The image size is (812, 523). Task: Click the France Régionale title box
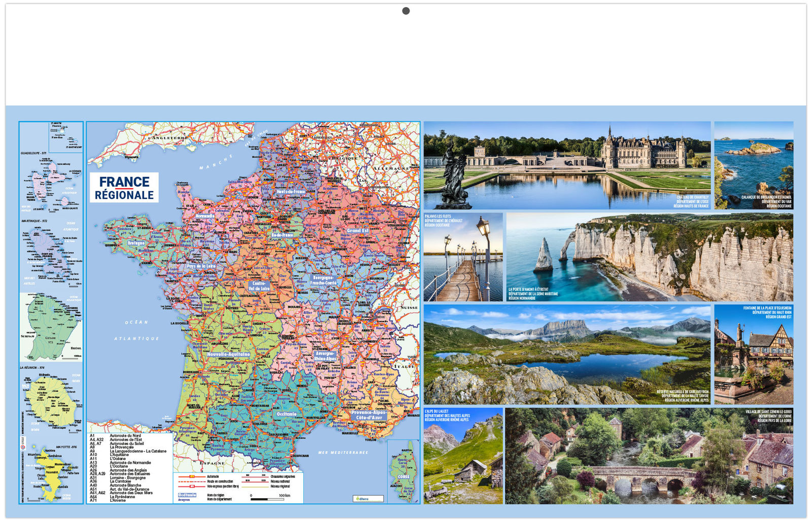pyautogui.click(x=124, y=188)
